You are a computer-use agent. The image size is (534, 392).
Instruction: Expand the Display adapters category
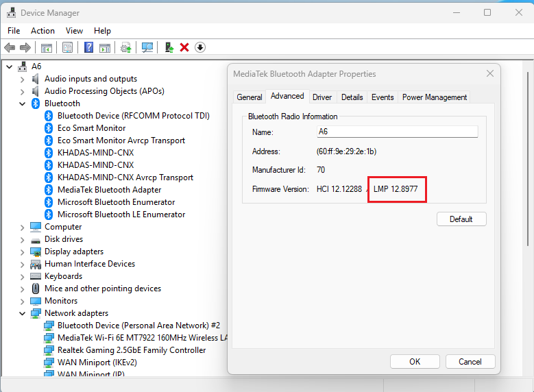pyautogui.click(x=23, y=252)
